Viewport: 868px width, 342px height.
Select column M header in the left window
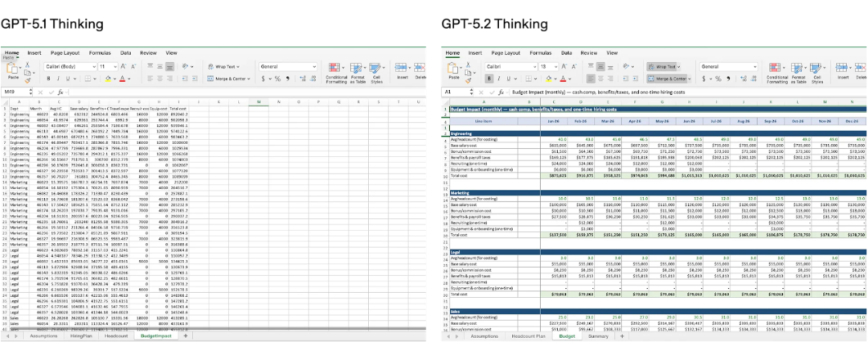259,102
